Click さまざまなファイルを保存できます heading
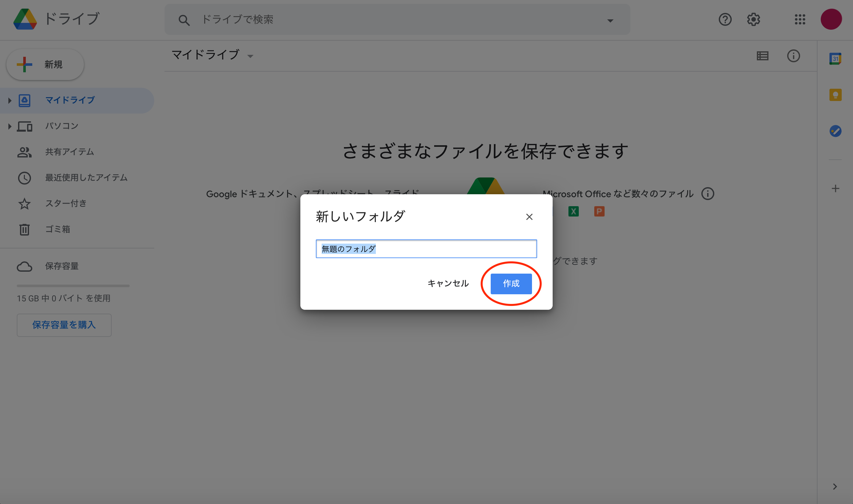The height and width of the screenshot is (504, 853). coord(485,151)
